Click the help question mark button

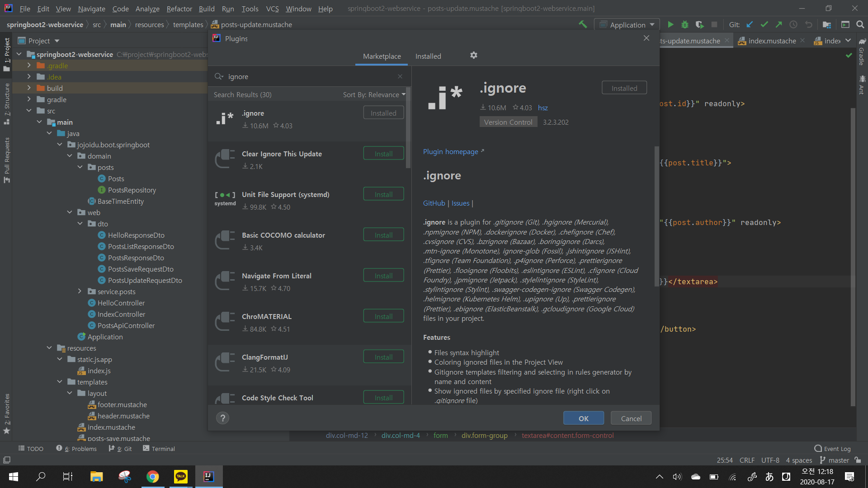click(222, 418)
